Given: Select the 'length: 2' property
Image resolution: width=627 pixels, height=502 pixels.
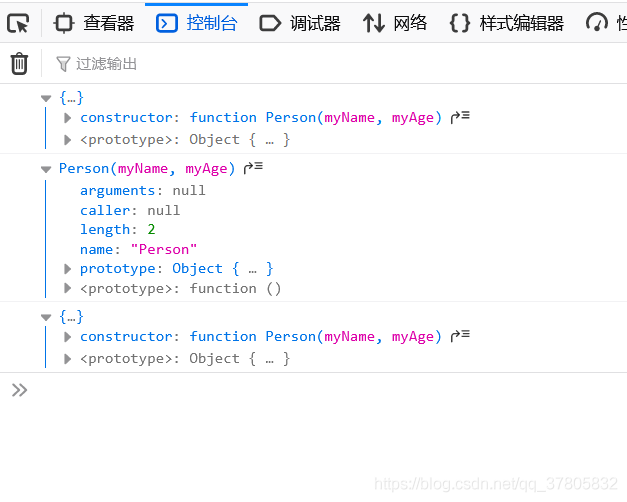Looking at the screenshot, I should pyautogui.click(x=118, y=229).
